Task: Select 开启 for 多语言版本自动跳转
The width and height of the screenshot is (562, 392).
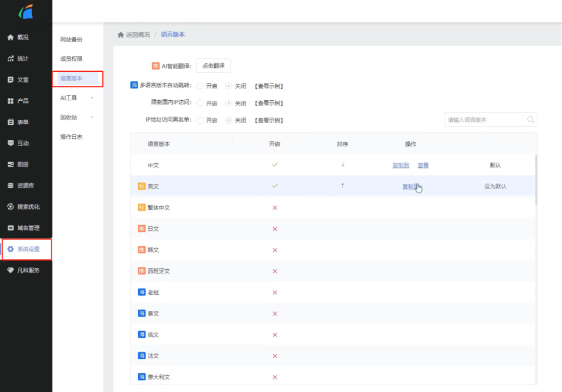Action: coord(200,86)
